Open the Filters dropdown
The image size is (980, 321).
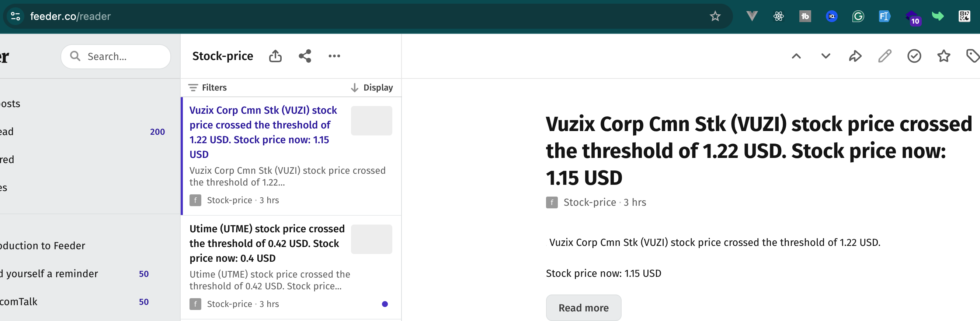click(208, 88)
